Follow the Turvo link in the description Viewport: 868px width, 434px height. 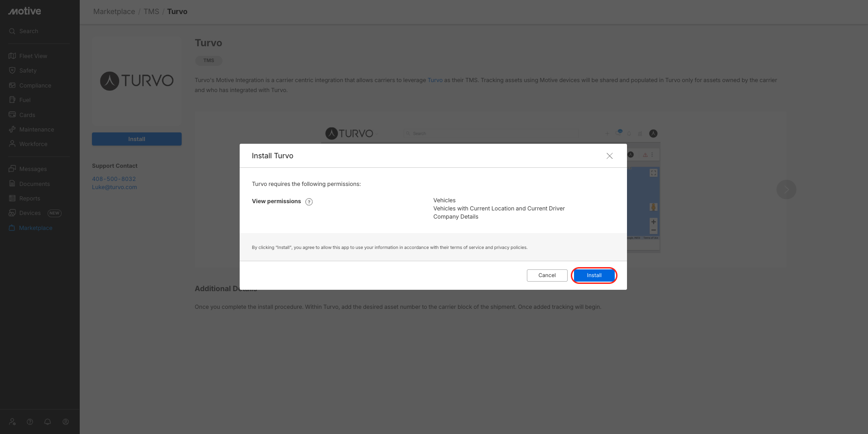[x=435, y=80]
